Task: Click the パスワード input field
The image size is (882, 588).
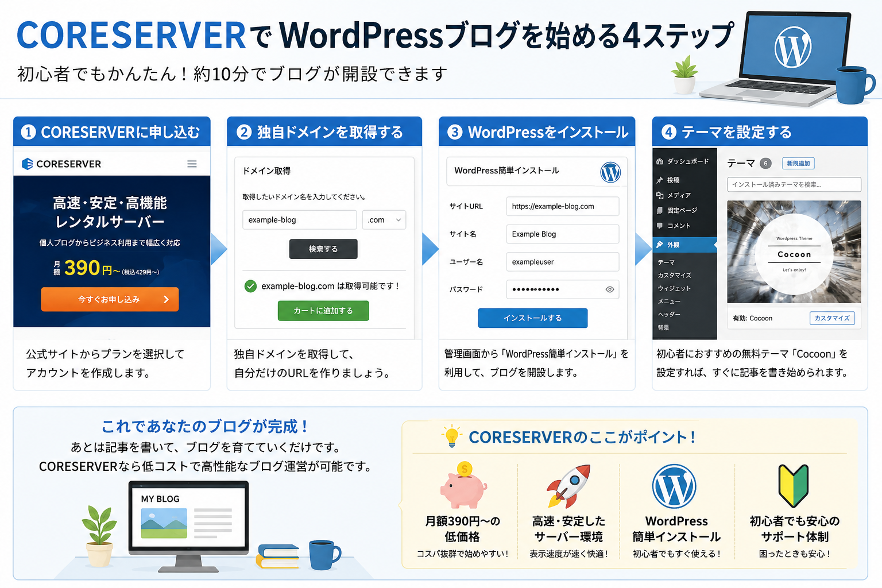Action: [x=563, y=289]
